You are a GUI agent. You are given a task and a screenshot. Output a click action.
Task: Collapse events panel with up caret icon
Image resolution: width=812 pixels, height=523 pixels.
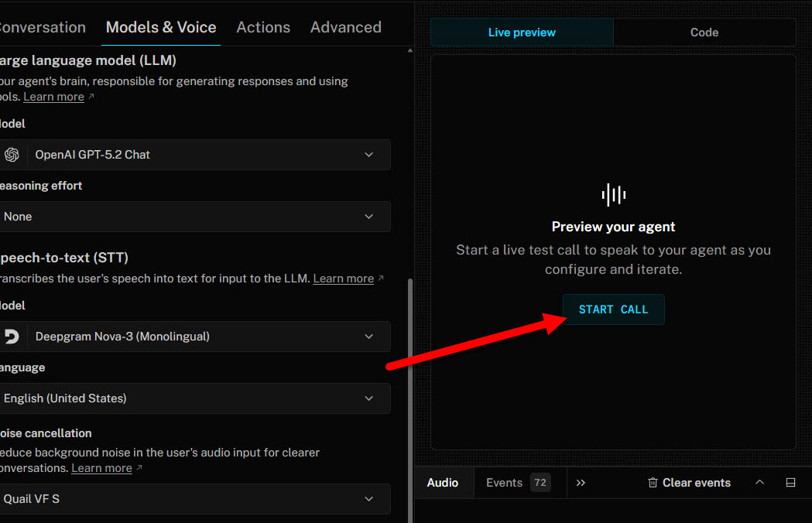[759, 482]
